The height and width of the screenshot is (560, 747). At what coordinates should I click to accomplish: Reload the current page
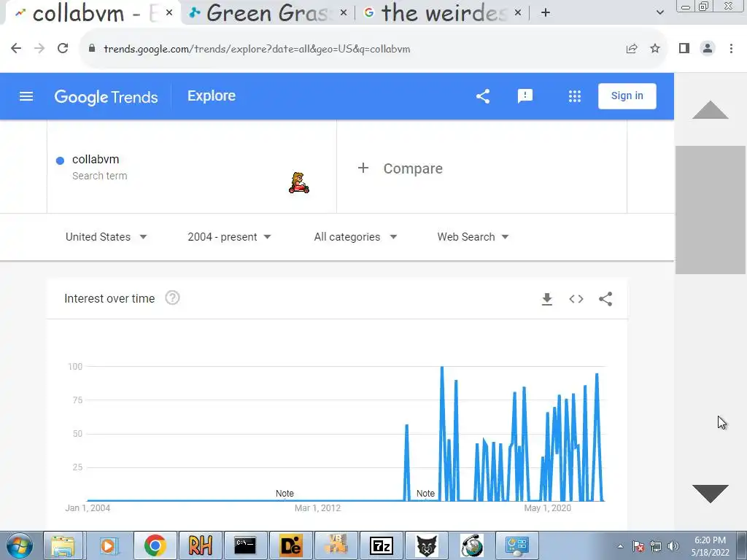(x=63, y=48)
